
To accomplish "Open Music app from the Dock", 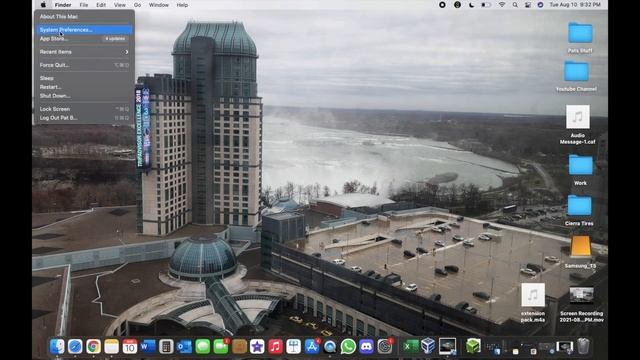I will 276,347.
